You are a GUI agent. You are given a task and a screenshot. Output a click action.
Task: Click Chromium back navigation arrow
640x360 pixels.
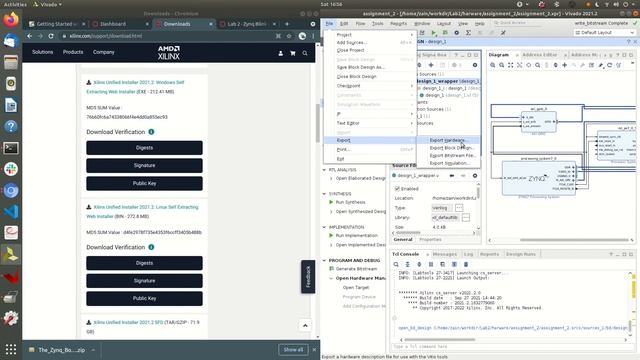point(29,36)
